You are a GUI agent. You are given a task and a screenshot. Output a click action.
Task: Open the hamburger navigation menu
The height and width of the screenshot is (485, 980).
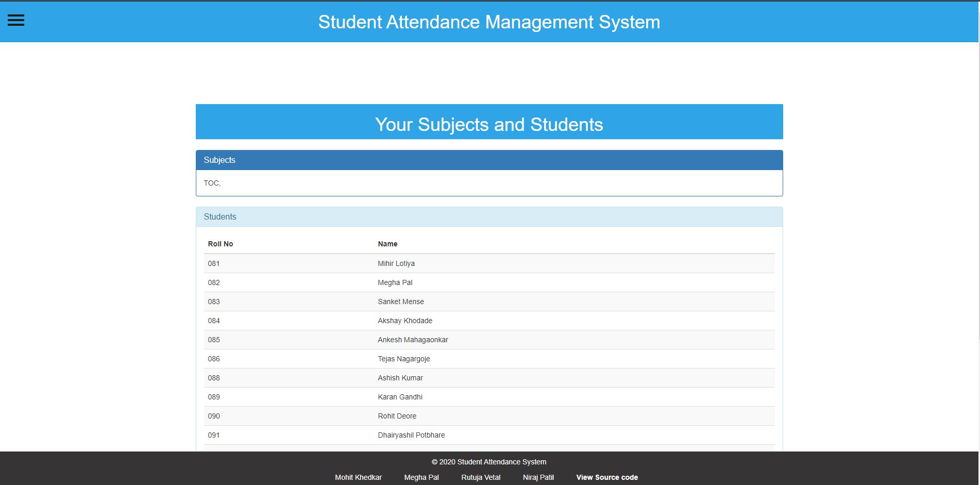(16, 20)
